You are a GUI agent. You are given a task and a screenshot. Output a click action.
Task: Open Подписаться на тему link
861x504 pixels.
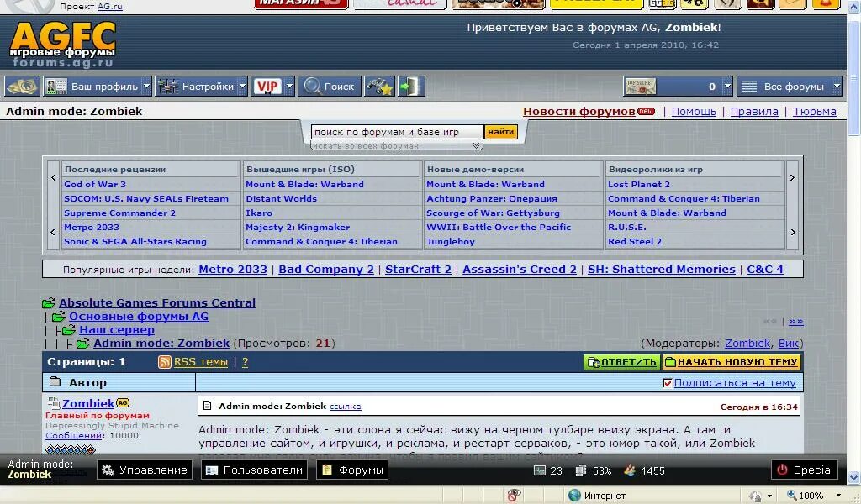(735, 383)
